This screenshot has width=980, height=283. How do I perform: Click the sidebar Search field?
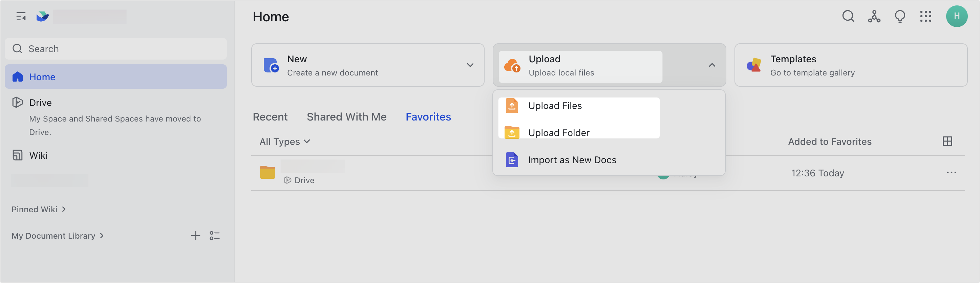click(x=116, y=49)
